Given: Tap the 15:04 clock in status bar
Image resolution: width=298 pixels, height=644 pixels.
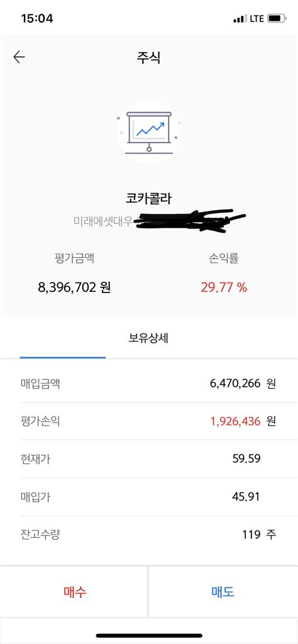Looking at the screenshot, I should coord(36,18).
